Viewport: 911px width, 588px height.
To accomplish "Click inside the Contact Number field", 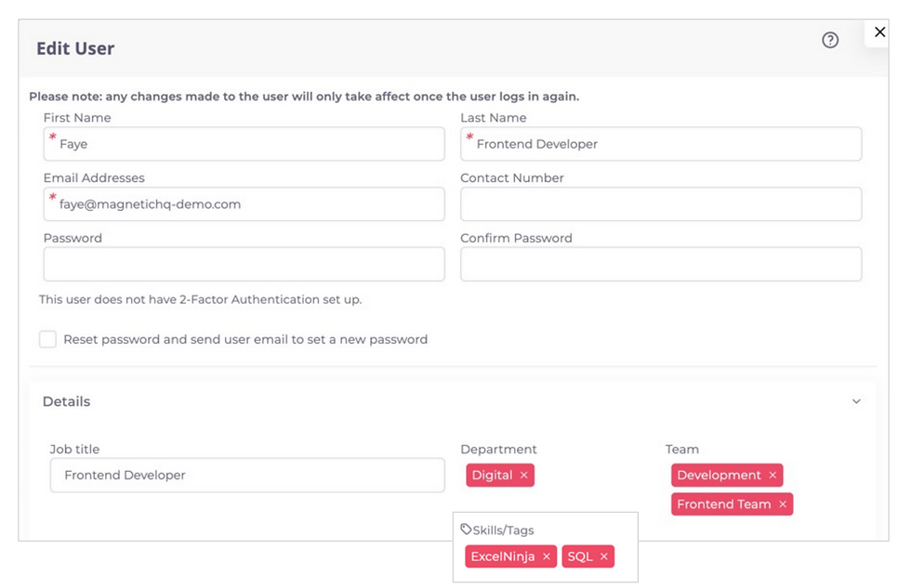I will point(660,203).
